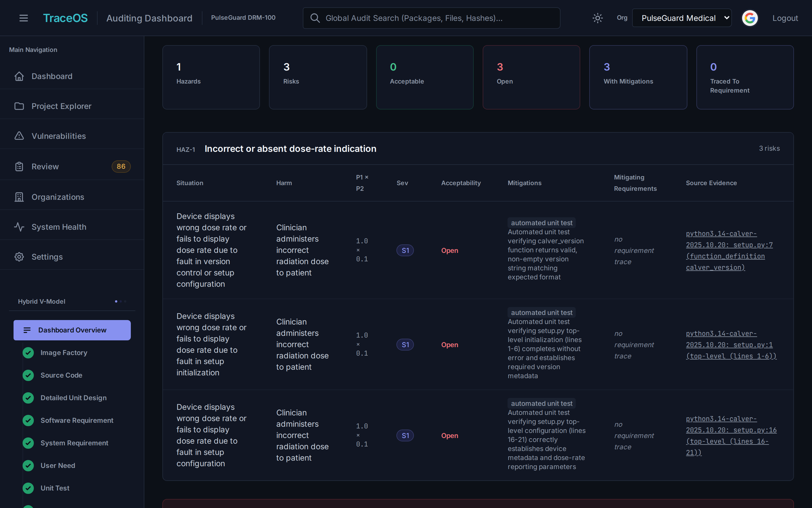Click the TraceOS logo
Viewport: 812px width, 508px height.
(x=65, y=18)
